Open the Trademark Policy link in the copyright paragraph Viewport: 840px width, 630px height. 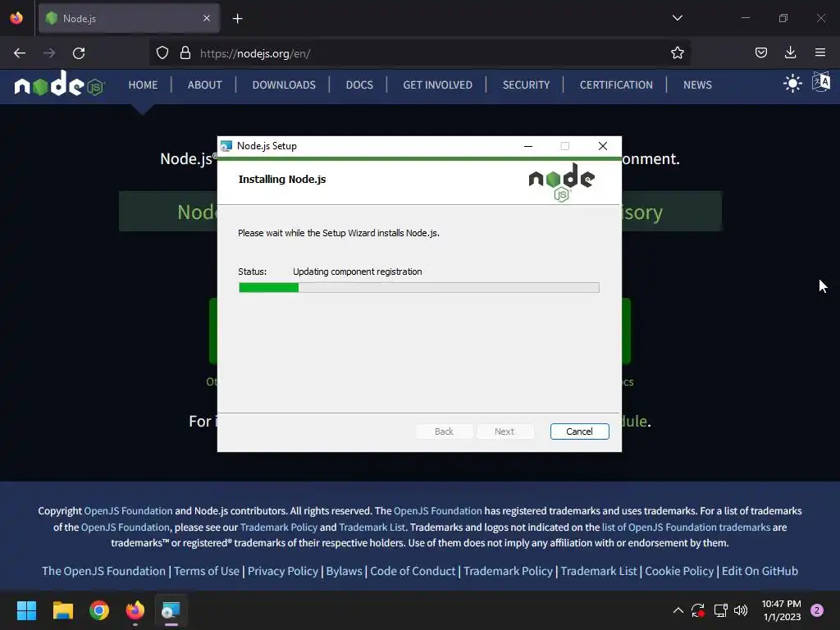[x=279, y=527]
